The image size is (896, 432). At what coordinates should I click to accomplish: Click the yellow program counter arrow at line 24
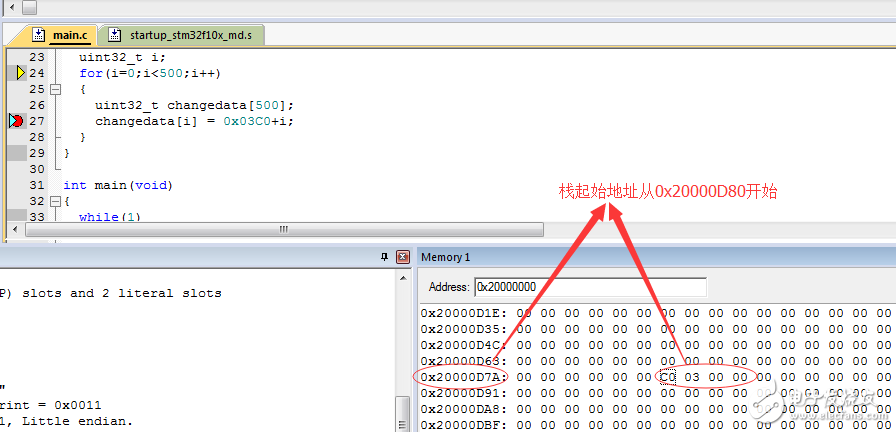(21, 73)
